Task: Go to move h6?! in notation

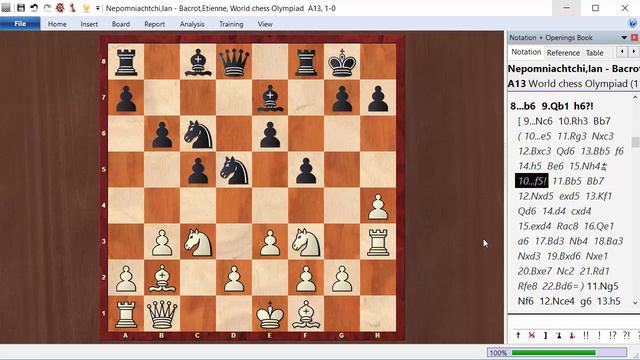Action: (584, 106)
